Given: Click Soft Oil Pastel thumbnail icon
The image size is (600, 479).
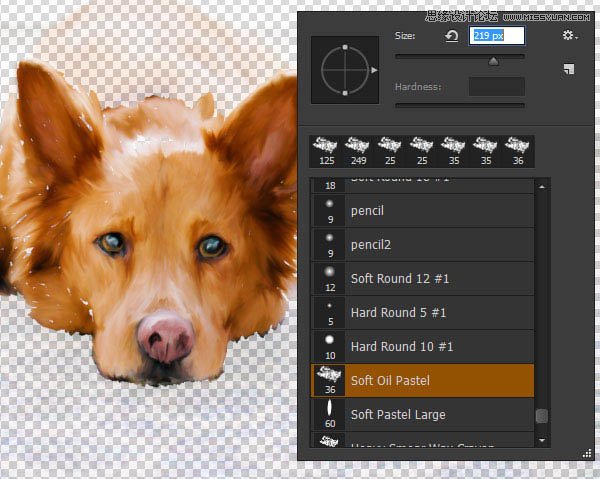Looking at the screenshot, I should click(329, 381).
